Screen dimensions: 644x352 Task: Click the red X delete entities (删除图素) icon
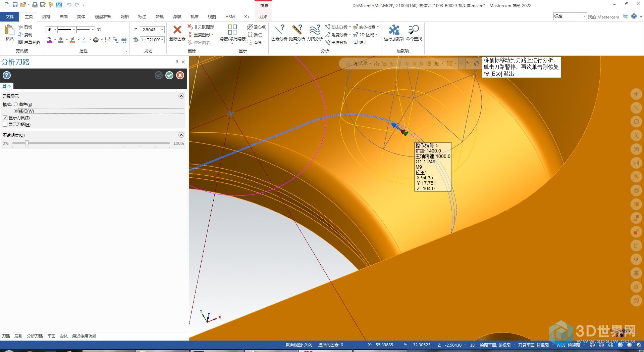click(177, 30)
